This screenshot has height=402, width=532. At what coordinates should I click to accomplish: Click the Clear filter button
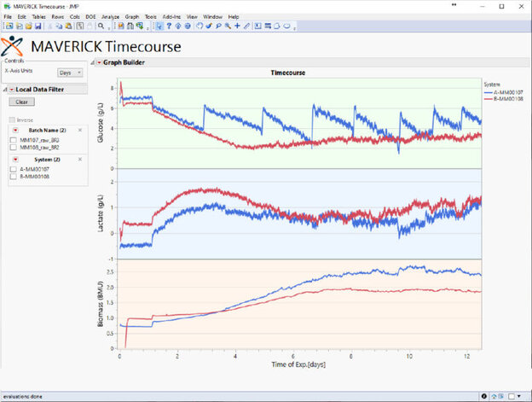point(21,102)
